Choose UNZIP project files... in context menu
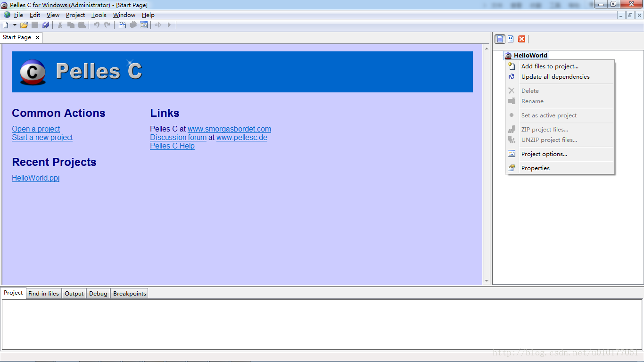The image size is (644, 362). pyautogui.click(x=560, y=140)
